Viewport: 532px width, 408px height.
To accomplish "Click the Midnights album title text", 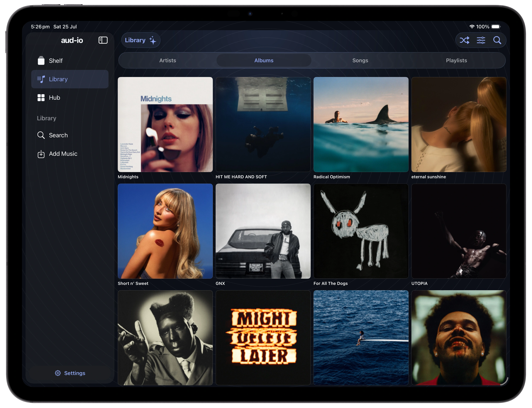I will (x=128, y=177).
